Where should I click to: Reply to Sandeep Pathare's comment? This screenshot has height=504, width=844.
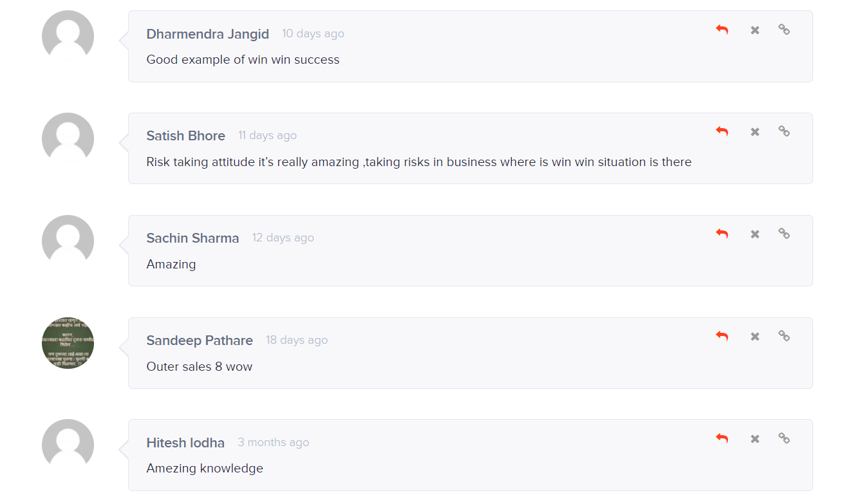coord(722,336)
